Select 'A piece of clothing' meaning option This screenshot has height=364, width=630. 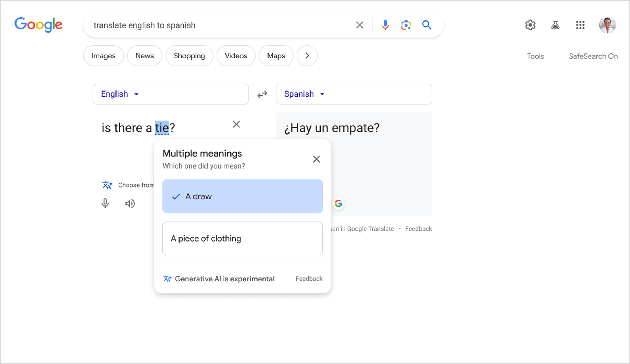[x=242, y=238]
